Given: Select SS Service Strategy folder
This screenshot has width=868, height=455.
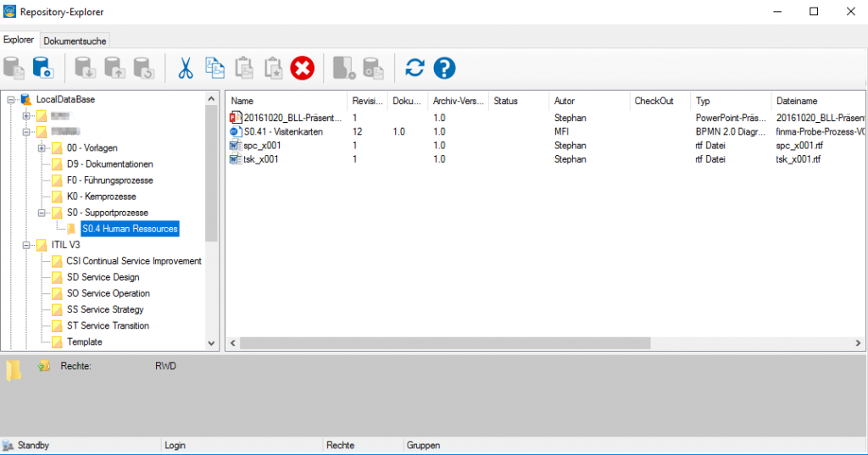Looking at the screenshot, I should pos(105,309).
